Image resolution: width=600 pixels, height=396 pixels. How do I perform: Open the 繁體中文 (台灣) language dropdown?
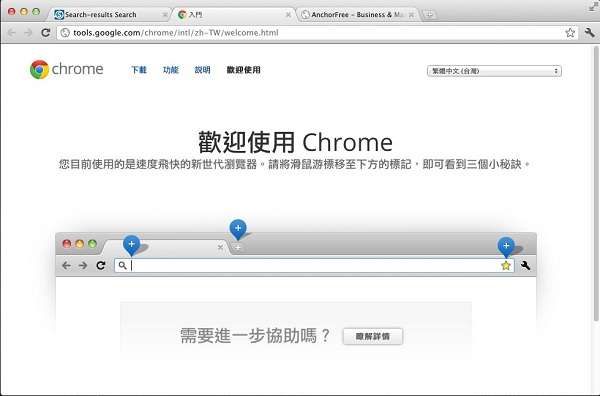(x=494, y=71)
